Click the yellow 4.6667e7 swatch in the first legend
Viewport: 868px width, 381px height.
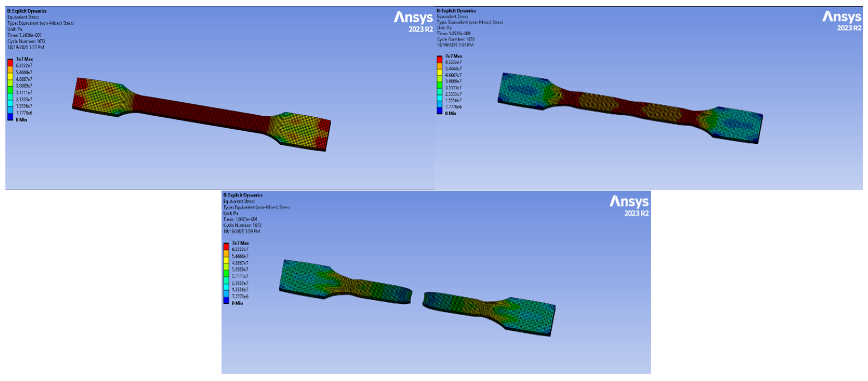(10, 76)
